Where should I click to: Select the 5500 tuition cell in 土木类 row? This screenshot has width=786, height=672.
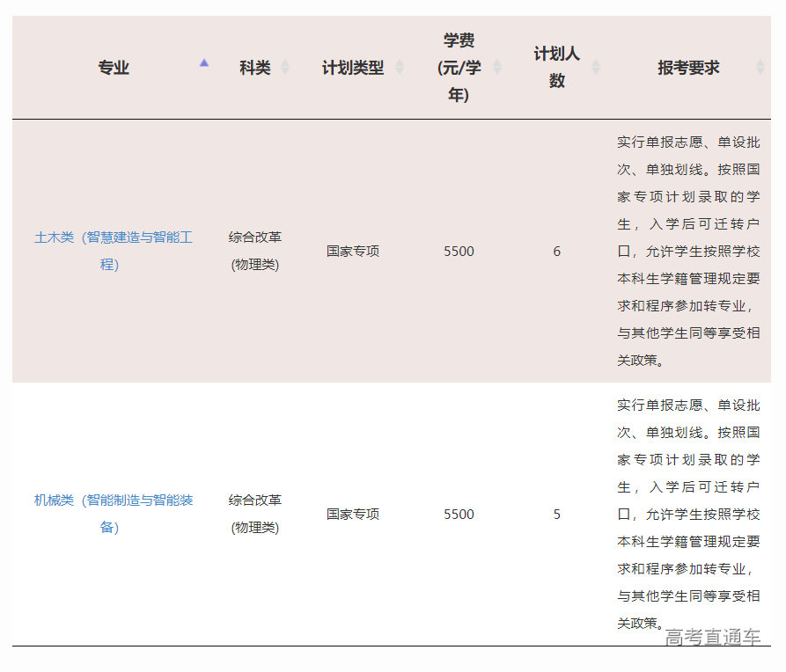(x=459, y=252)
